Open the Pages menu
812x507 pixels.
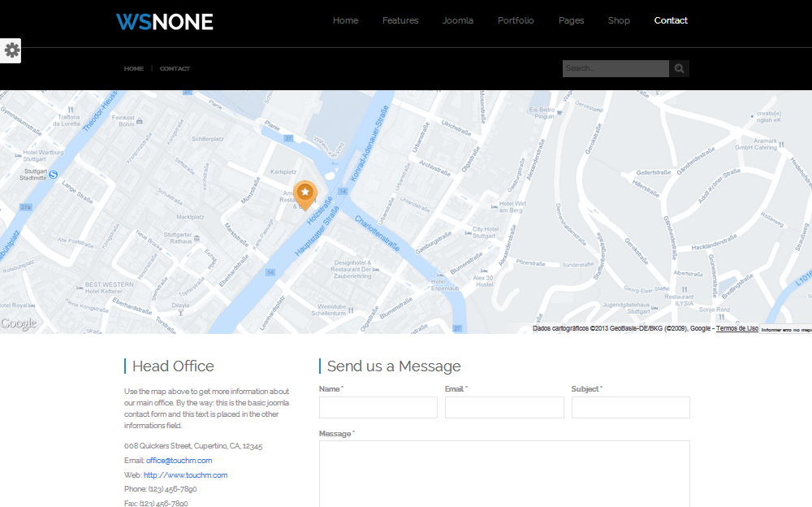tap(571, 20)
